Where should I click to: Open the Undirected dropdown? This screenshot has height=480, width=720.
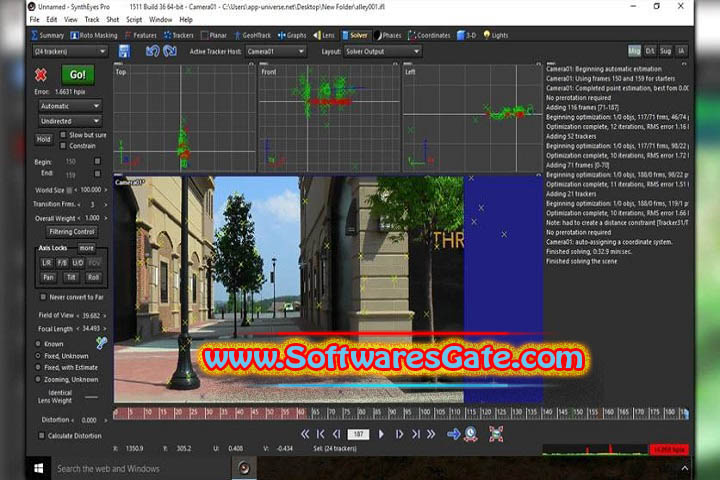coord(70,121)
